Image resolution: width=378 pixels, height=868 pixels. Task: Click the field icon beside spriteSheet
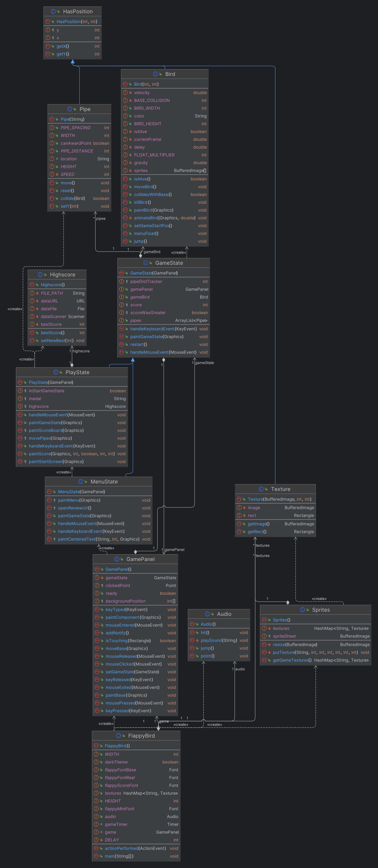pos(264,636)
